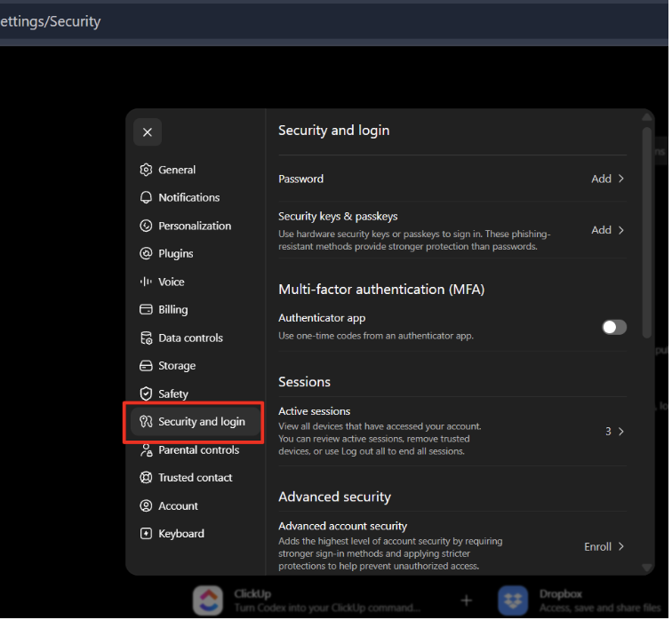Click the Plugins icon in sidebar
The height and width of the screenshot is (620, 672).
pyautogui.click(x=146, y=254)
